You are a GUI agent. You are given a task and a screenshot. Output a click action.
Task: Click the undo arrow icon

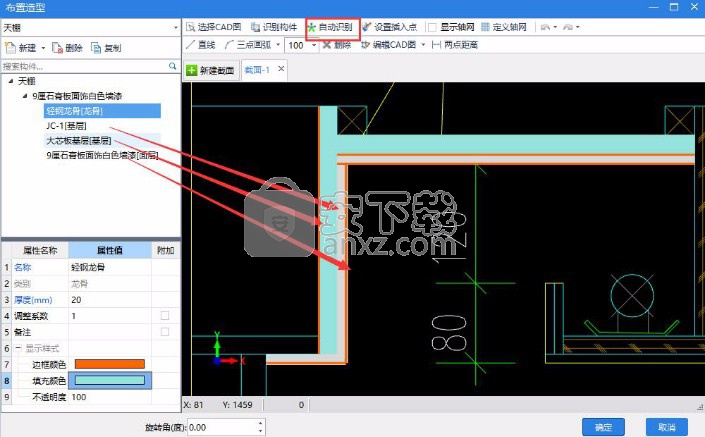[x=545, y=27]
